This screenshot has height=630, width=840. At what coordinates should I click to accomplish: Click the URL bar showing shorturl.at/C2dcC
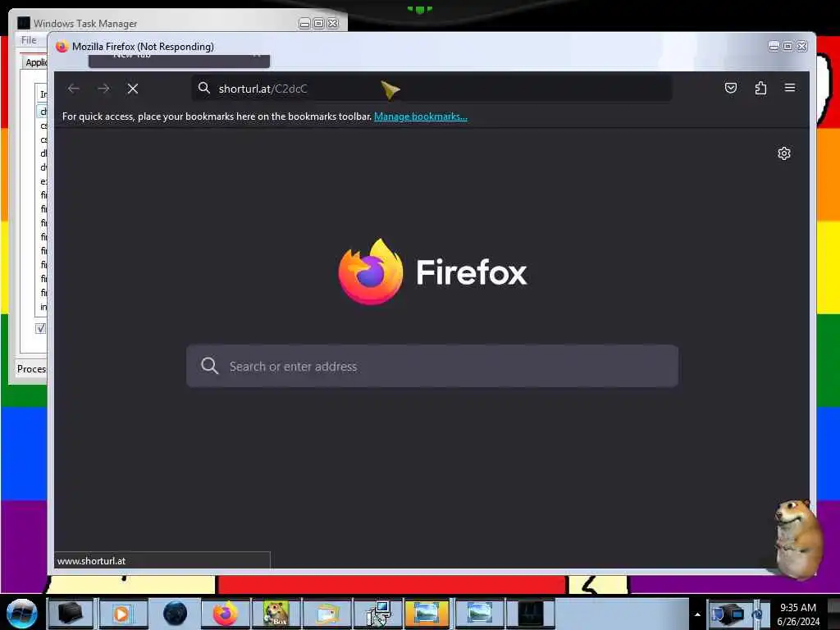(x=431, y=89)
